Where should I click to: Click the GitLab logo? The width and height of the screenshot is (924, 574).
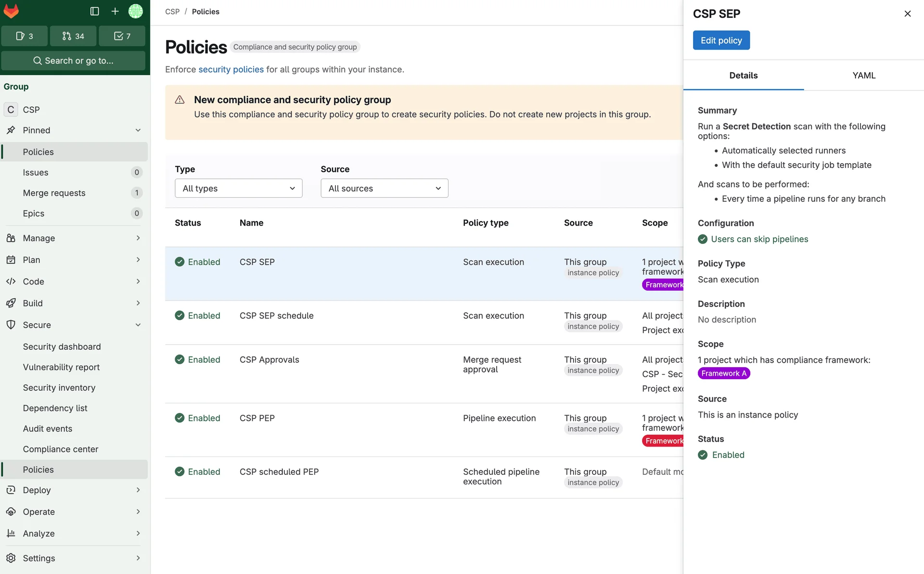click(x=11, y=11)
